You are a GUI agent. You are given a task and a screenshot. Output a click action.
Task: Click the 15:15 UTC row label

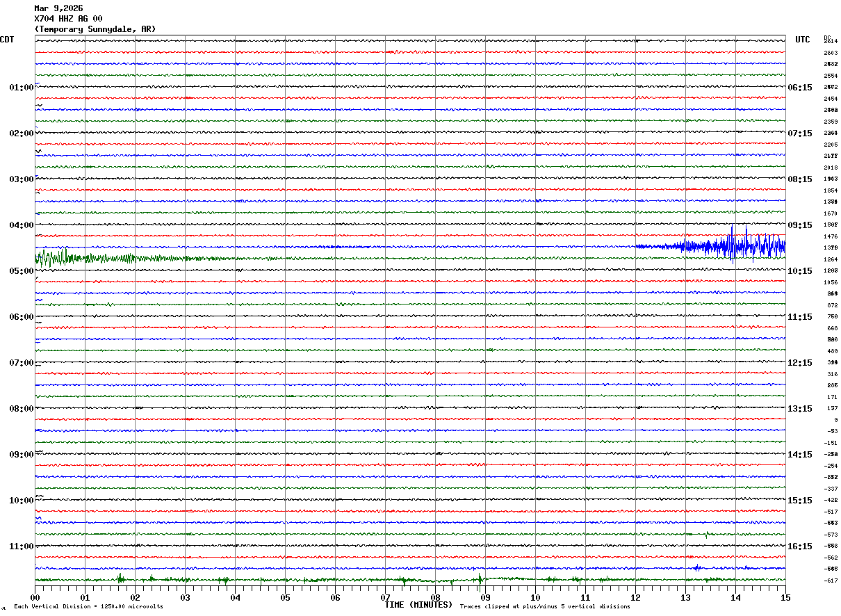pos(800,501)
